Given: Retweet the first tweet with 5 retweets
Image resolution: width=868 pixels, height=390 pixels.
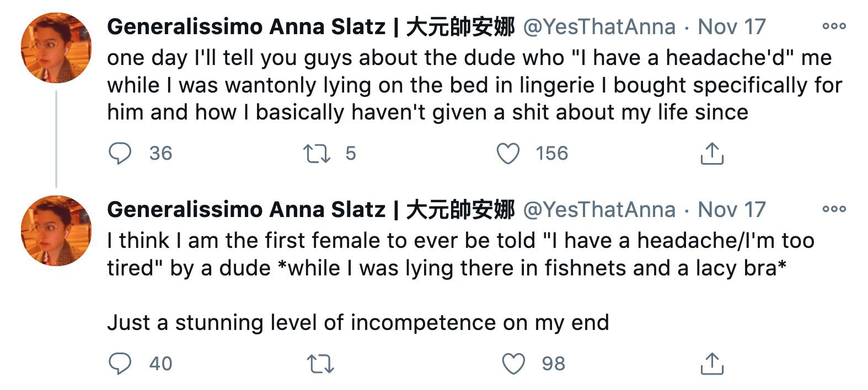Looking at the screenshot, I should tap(317, 154).
